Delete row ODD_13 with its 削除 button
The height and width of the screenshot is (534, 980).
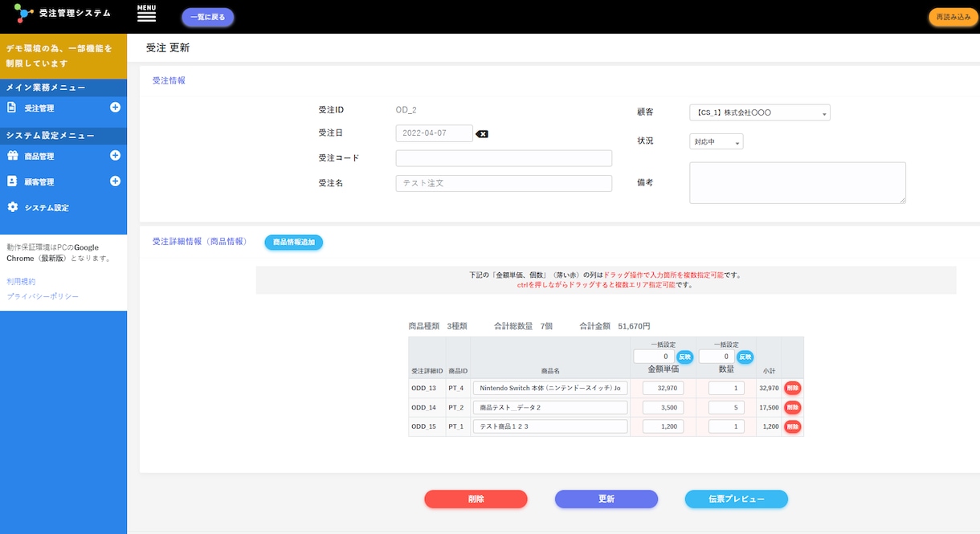pyautogui.click(x=792, y=388)
